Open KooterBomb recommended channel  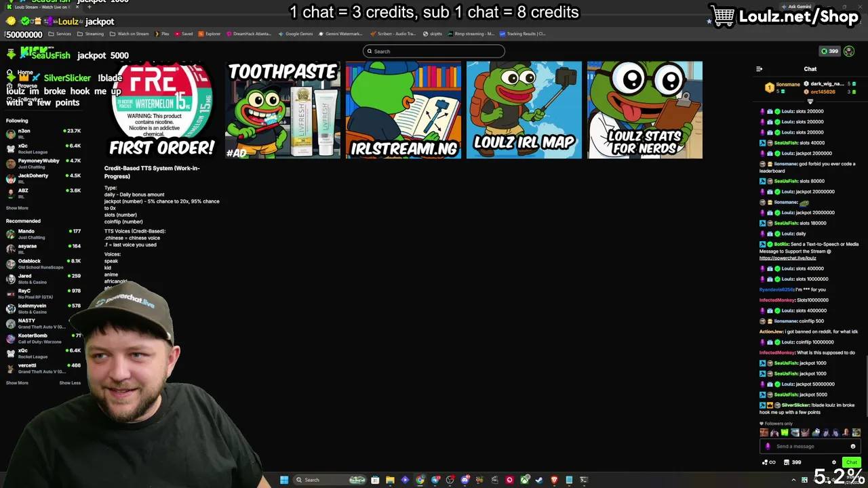[42, 338]
